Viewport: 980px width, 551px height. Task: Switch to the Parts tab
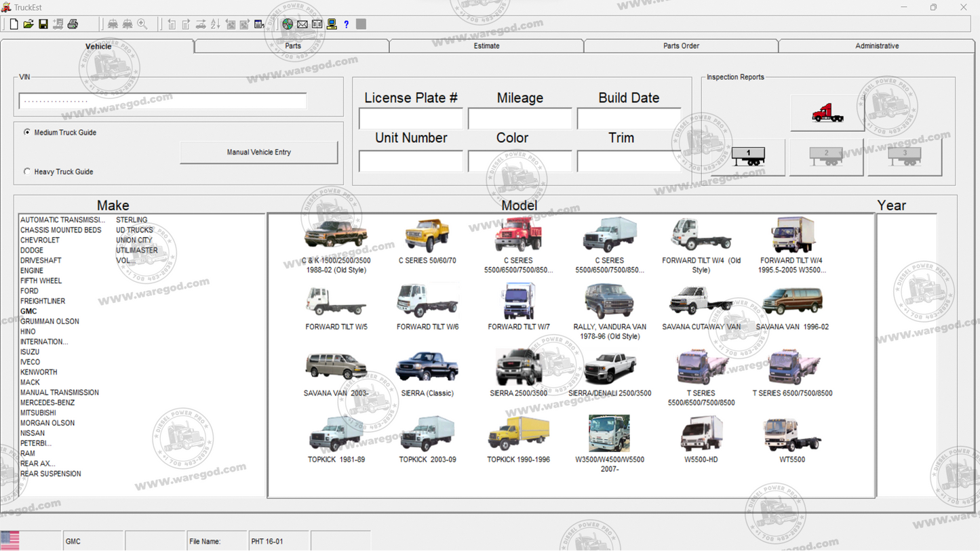pyautogui.click(x=292, y=45)
